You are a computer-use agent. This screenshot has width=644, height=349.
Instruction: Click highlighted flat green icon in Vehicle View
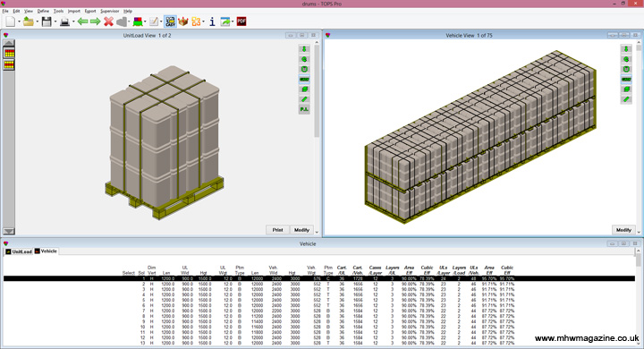click(x=626, y=79)
